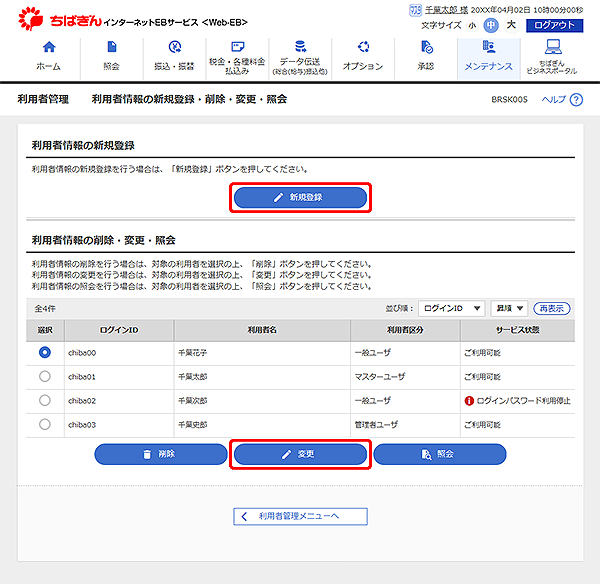This screenshot has width=600, height=584.
Task: Open the データ伝送 database icon
Action: 300,46
